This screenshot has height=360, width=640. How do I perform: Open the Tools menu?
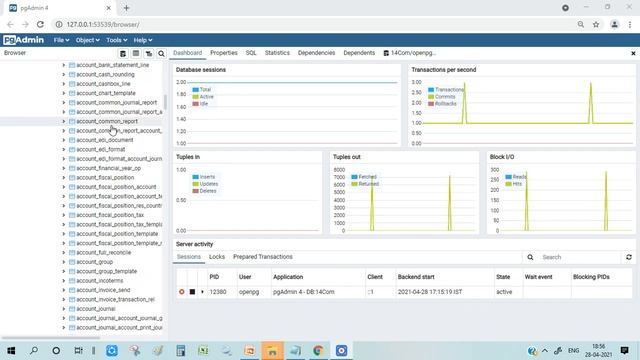[116, 40]
